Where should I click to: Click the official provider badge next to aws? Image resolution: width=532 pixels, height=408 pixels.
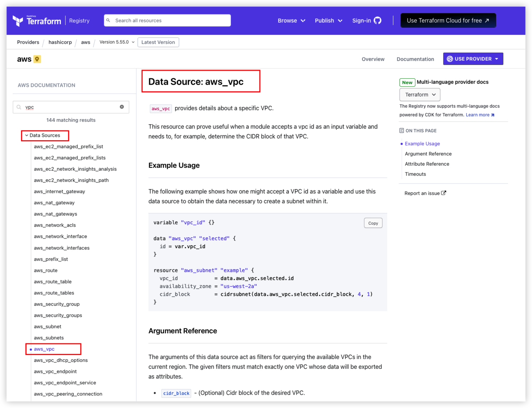click(x=37, y=59)
